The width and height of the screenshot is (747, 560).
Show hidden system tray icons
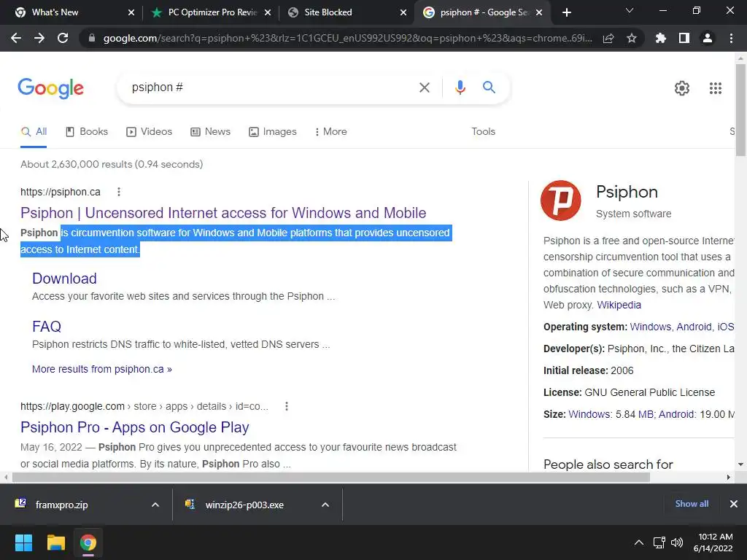(639, 542)
